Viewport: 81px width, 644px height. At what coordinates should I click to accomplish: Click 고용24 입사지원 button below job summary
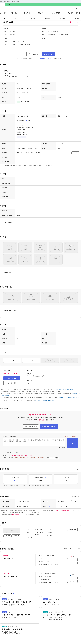pos(48,54)
